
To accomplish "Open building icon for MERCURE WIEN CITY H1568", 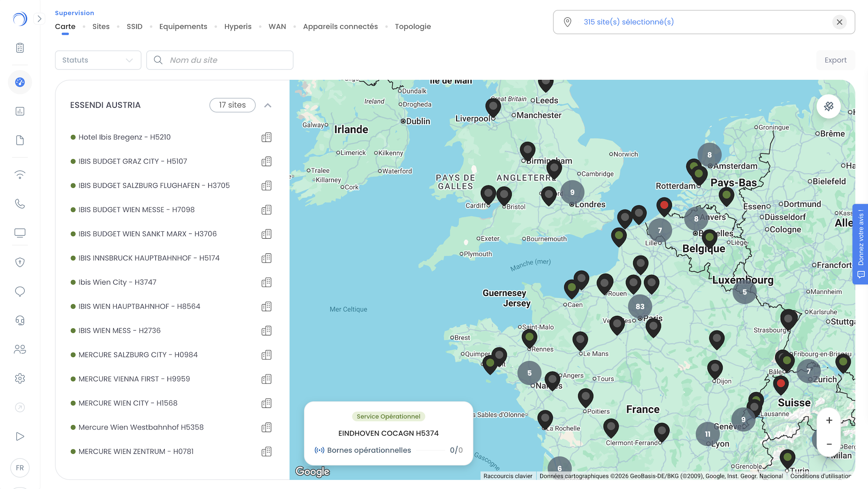I will [266, 404].
